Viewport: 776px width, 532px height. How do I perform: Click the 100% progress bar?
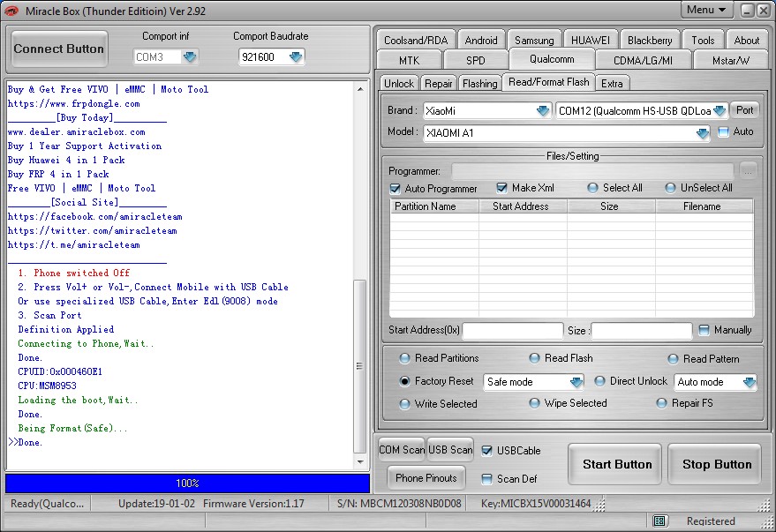pos(187,483)
